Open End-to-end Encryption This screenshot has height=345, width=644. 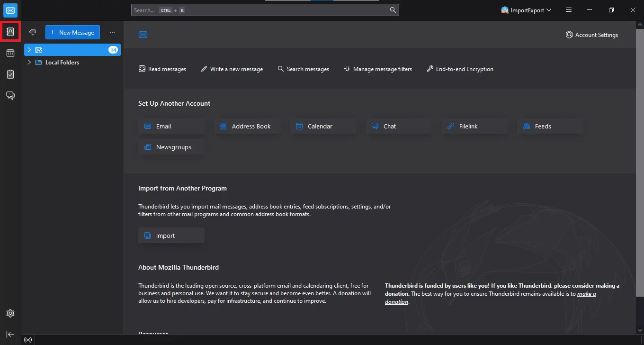[x=460, y=69]
